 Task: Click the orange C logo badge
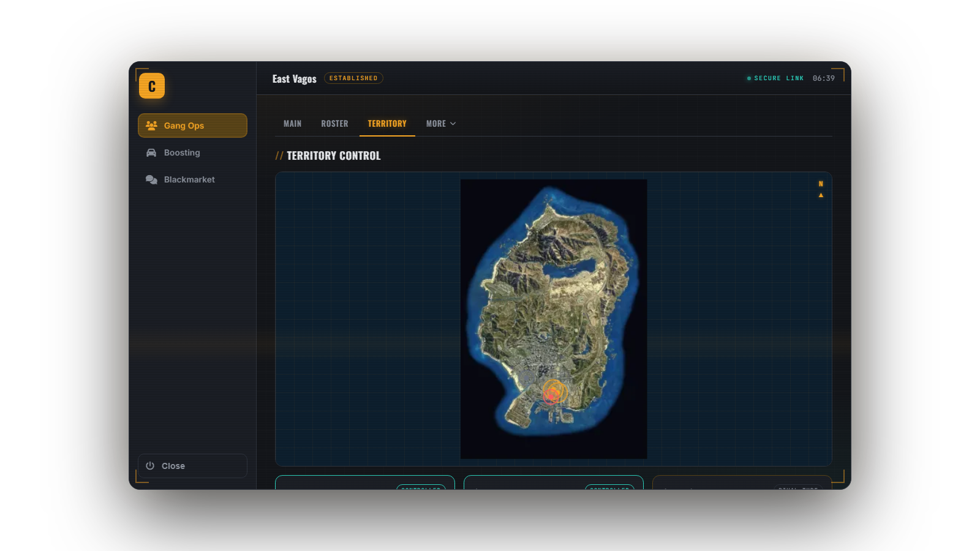(x=152, y=86)
